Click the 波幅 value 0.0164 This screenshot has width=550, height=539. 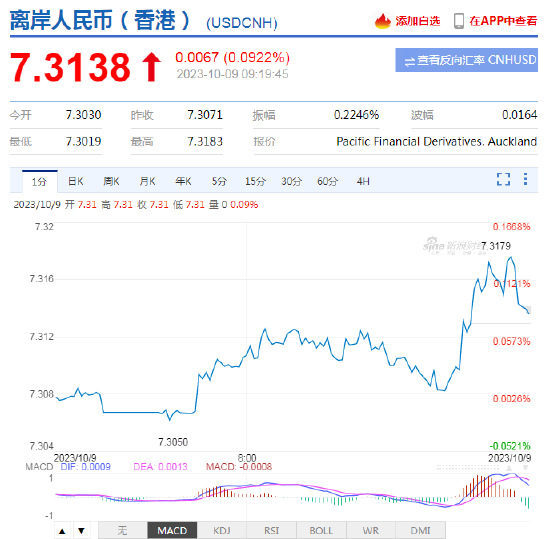coord(519,115)
